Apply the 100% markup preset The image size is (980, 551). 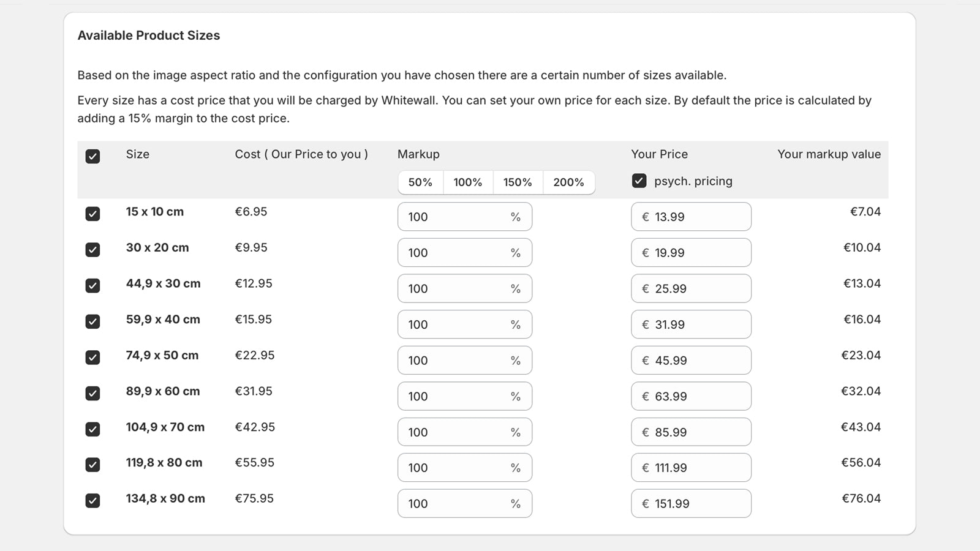click(468, 182)
